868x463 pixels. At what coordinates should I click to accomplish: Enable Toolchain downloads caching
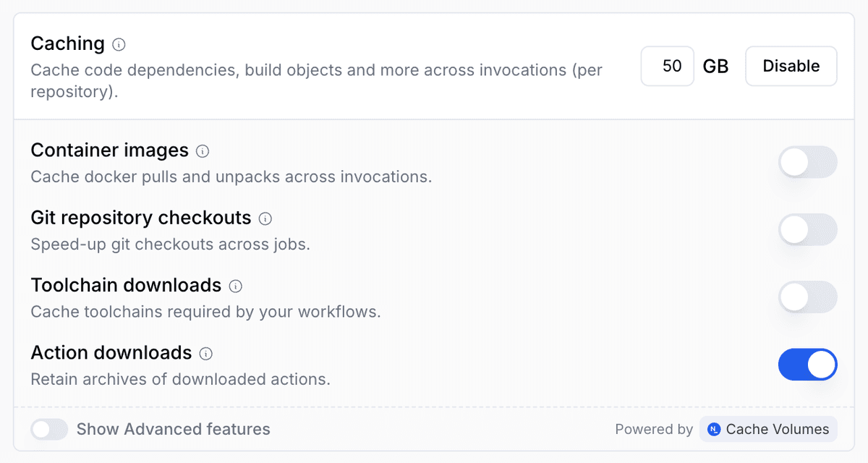point(807,297)
